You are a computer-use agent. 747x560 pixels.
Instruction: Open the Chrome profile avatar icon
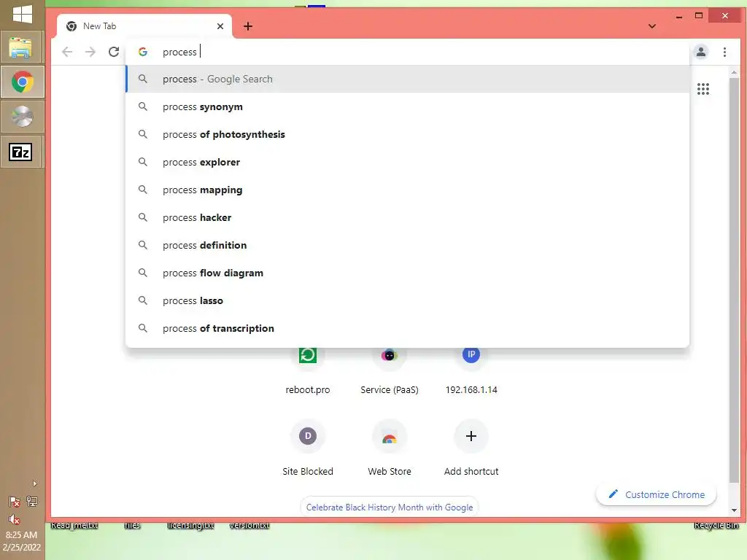coord(701,52)
